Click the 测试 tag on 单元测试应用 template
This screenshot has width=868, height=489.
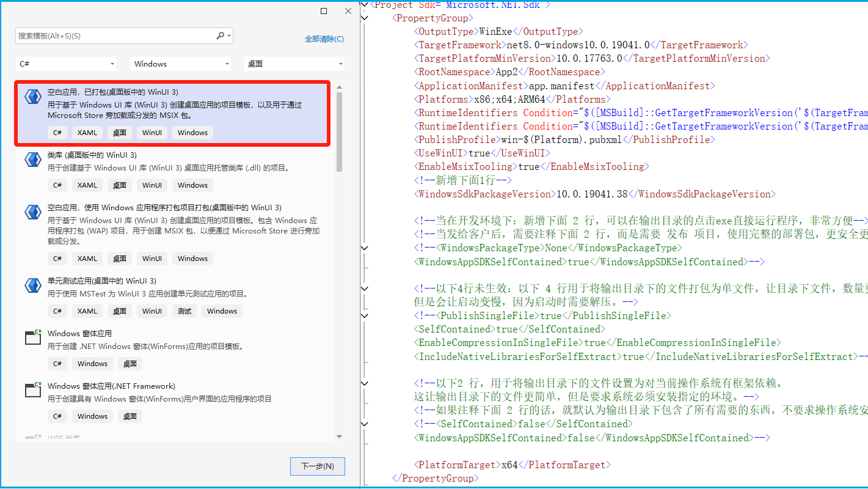[184, 311]
